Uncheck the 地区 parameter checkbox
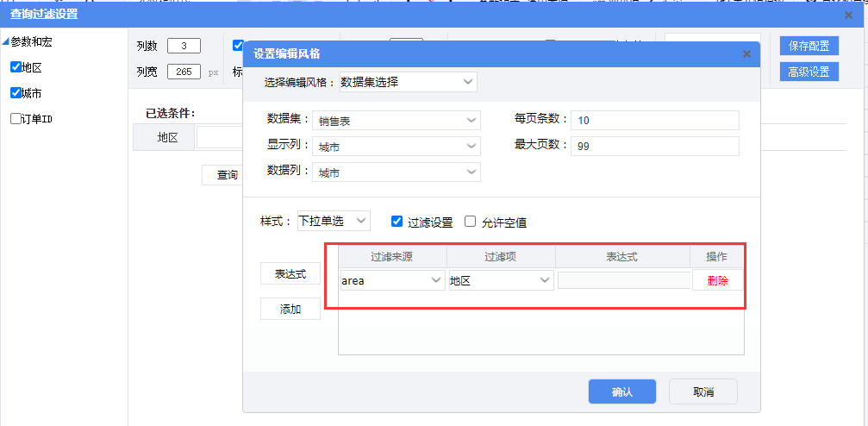Image resolution: width=868 pixels, height=426 pixels. (x=16, y=67)
